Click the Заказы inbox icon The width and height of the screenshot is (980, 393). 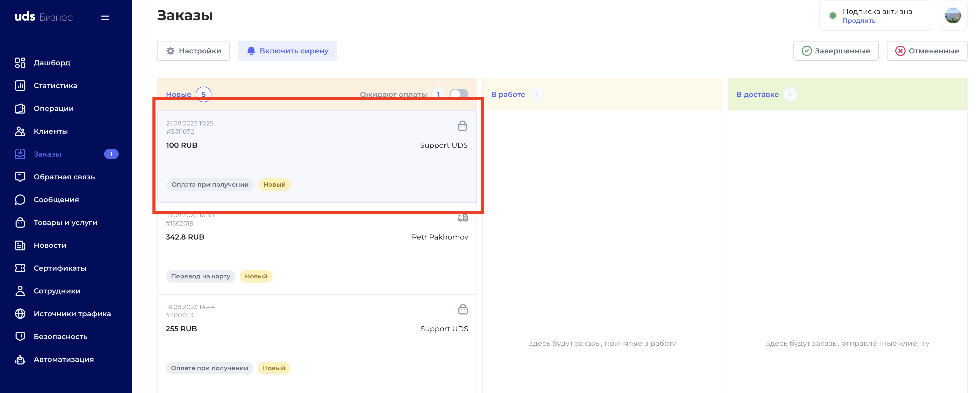(20, 154)
